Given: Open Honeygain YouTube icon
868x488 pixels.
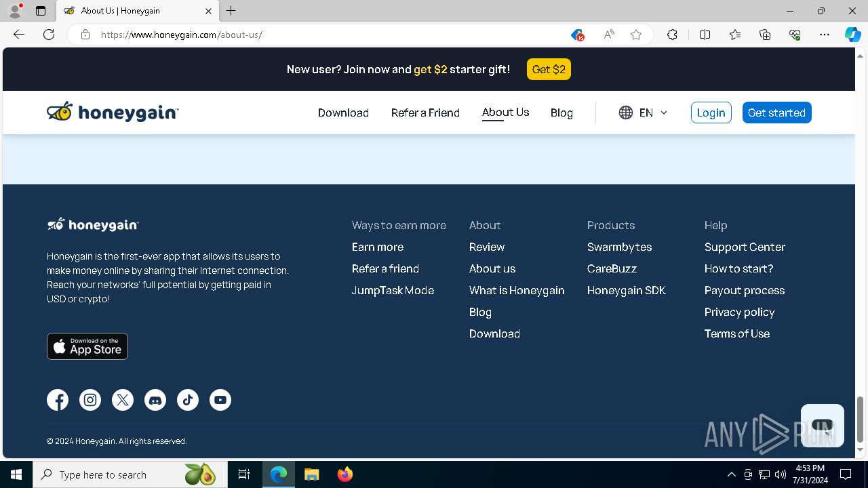Looking at the screenshot, I should (x=220, y=400).
